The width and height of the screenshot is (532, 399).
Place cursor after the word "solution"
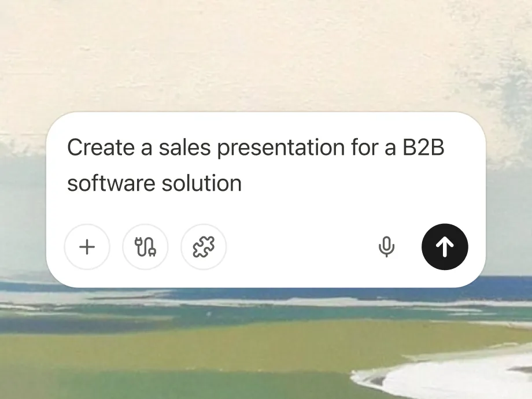click(x=242, y=183)
